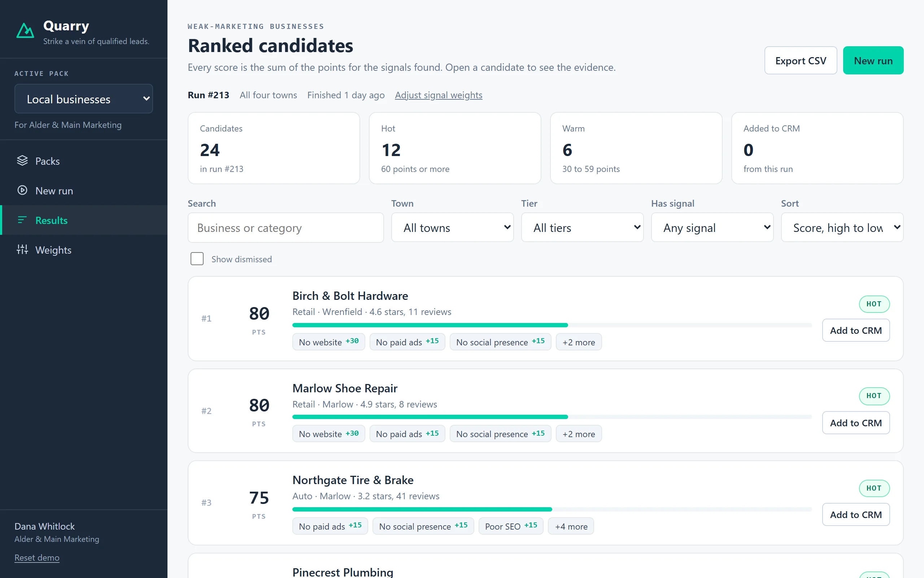
Task: Open the Packs page
Action: tap(84, 161)
